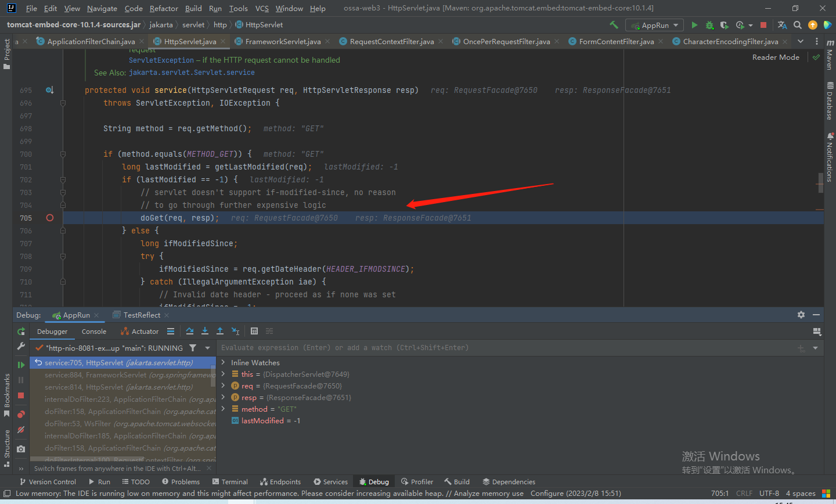Rerun AppRun in debug panel
Screen dimensions: 836x504
click(x=21, y=332)
